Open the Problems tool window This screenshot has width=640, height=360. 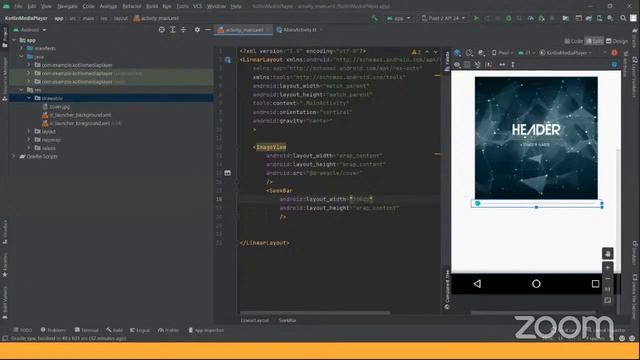coord(53,330)
